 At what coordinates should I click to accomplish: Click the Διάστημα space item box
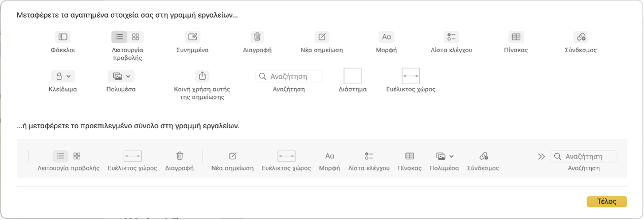click(353, 76)
